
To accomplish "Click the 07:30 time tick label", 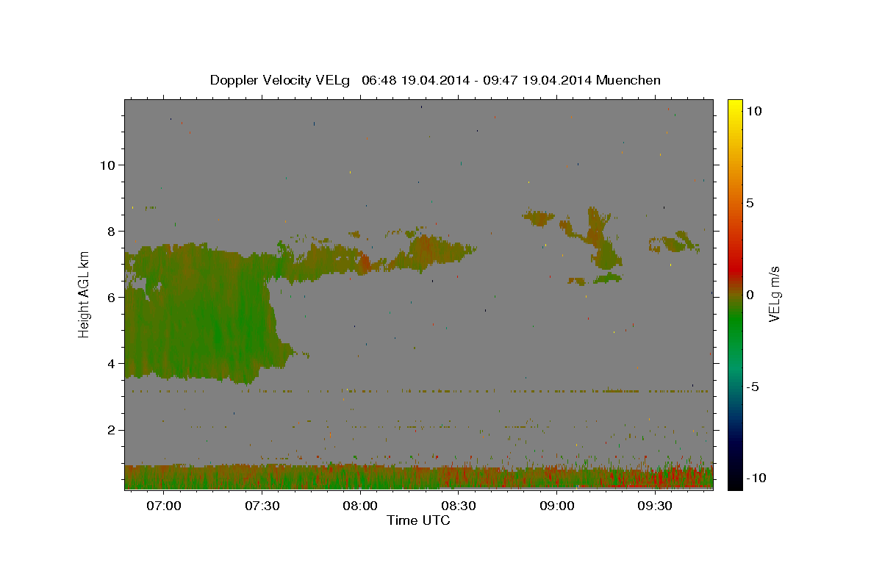I will 262,506.
